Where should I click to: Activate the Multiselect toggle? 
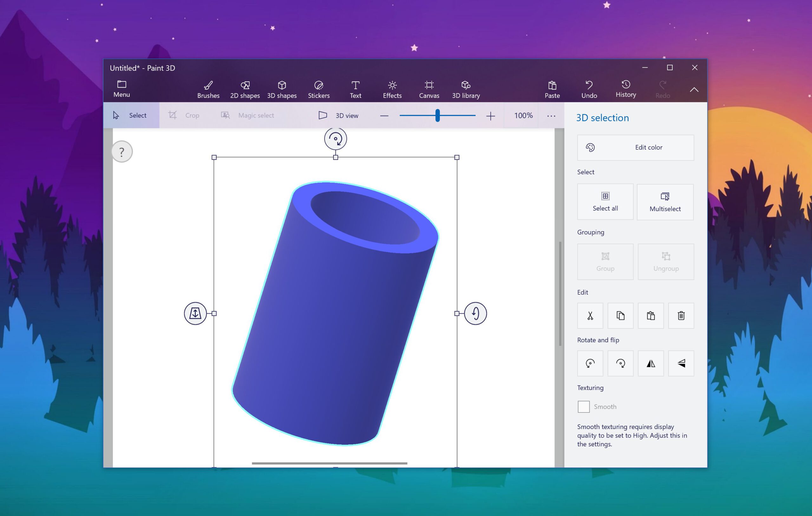pyautogui.click(x=665, y=202)
